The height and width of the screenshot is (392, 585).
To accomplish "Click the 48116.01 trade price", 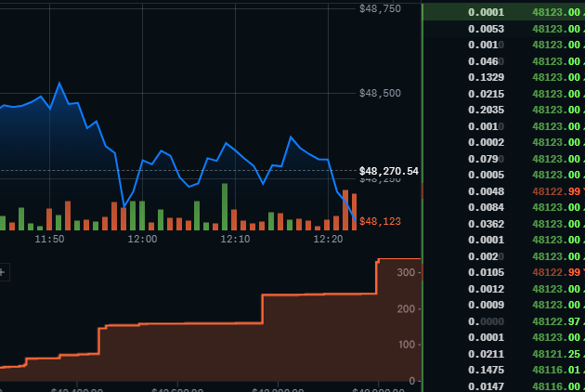I will coord(556,370).
